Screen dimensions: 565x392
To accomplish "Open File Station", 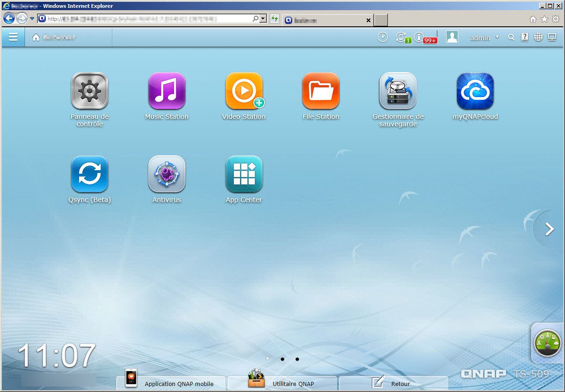I will 321,91.
